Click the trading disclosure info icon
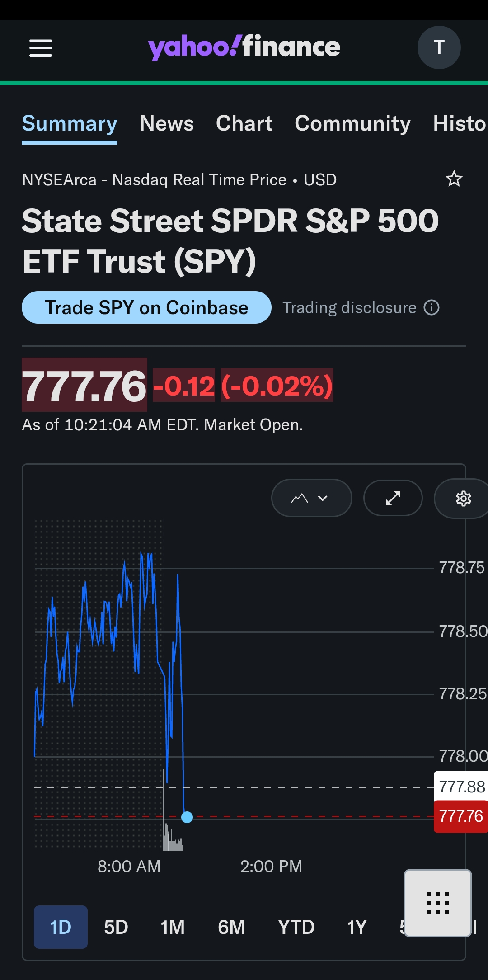Image resolution: width=488 pixels, height=980 pixels. tap(432, 308)
